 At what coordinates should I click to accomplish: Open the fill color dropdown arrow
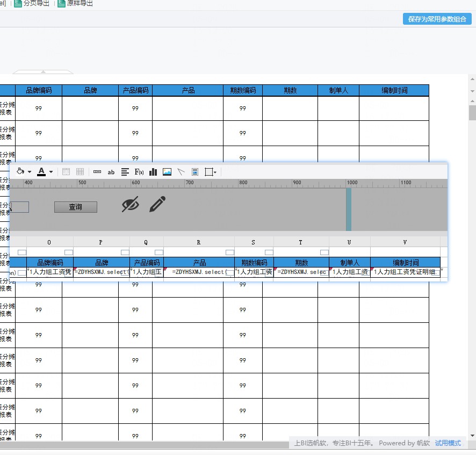tap(30, 172)
